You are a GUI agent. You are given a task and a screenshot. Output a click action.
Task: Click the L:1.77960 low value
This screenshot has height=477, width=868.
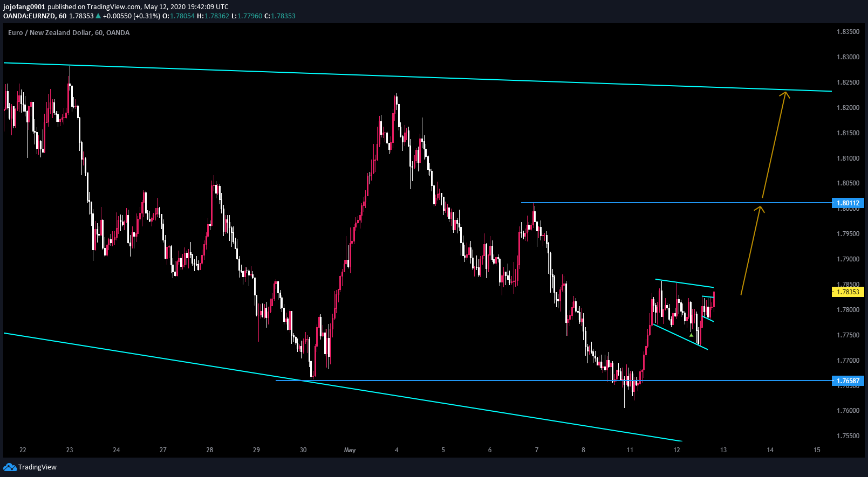247,16
